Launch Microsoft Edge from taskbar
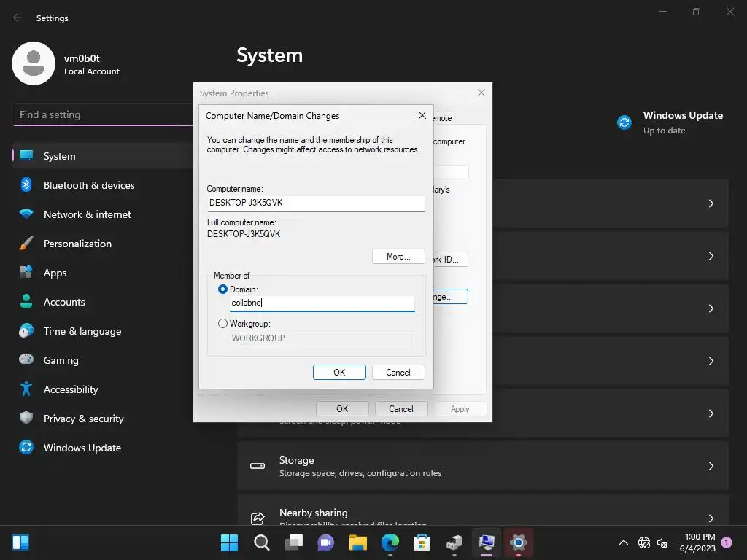Viewport: 747px width, 560px height. tap(390, 542)
